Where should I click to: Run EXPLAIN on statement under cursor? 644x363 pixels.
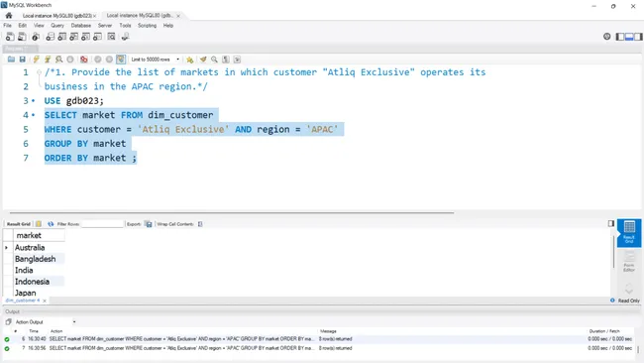coord(59,60)
